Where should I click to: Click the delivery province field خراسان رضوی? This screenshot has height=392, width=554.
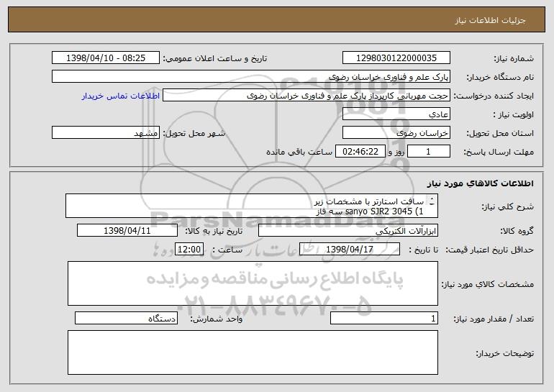(x=396, y=132)
